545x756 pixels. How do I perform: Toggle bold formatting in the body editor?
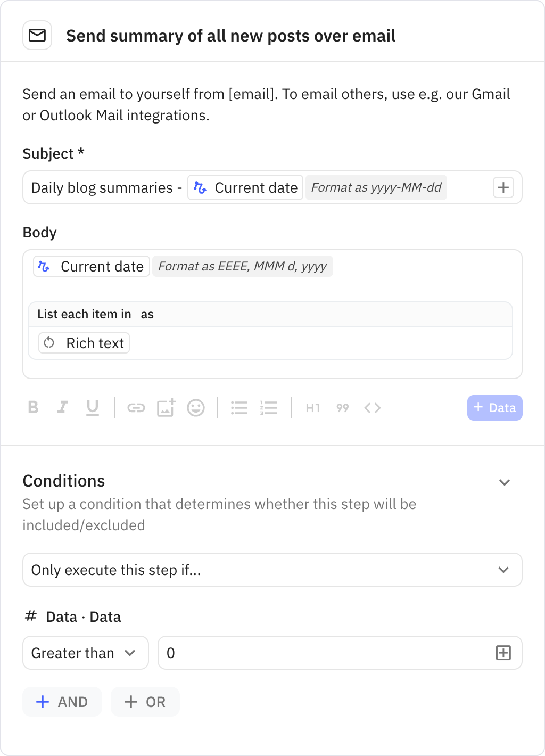pyautogui.click(x=33, y=408)
